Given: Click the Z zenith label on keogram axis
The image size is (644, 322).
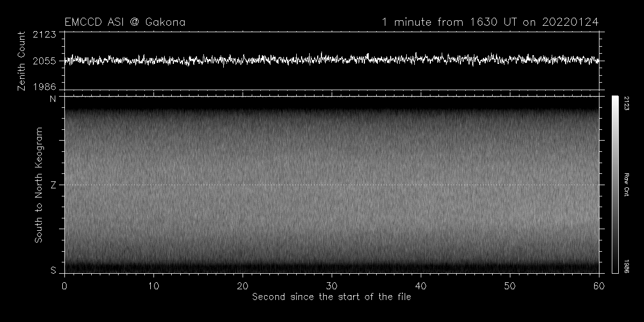Looking at the screenshot, I should click(53, 185).
